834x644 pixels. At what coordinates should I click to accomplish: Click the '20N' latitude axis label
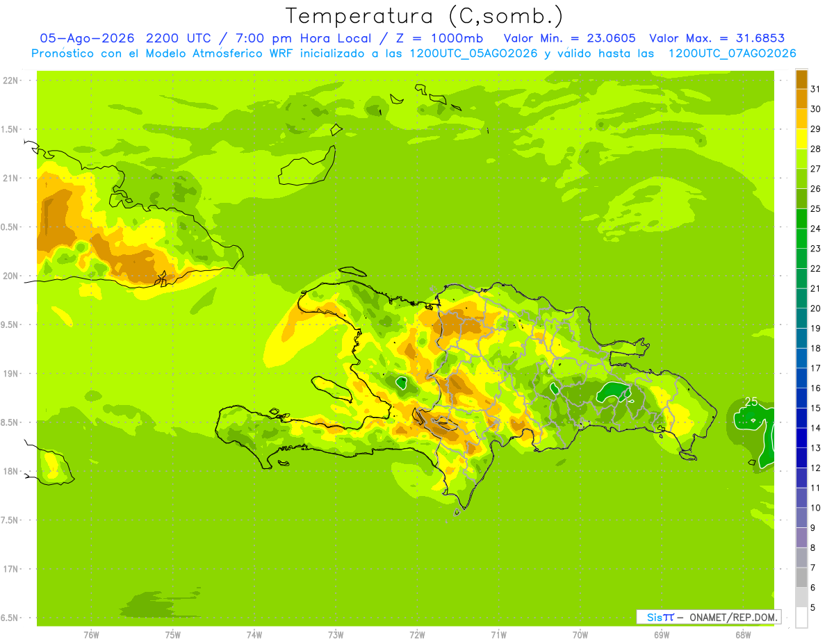12,276
